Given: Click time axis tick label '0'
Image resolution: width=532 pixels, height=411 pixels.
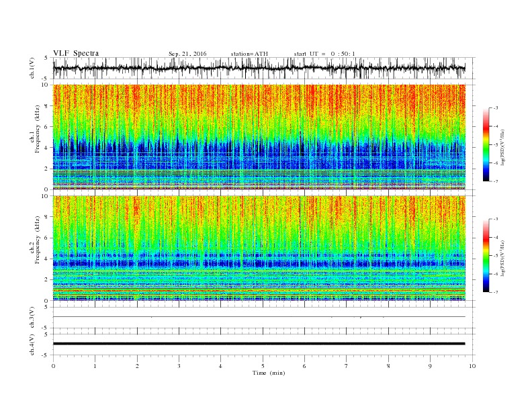Looking at the screenshot, I should pyautogui.click(x=53, y=366).
